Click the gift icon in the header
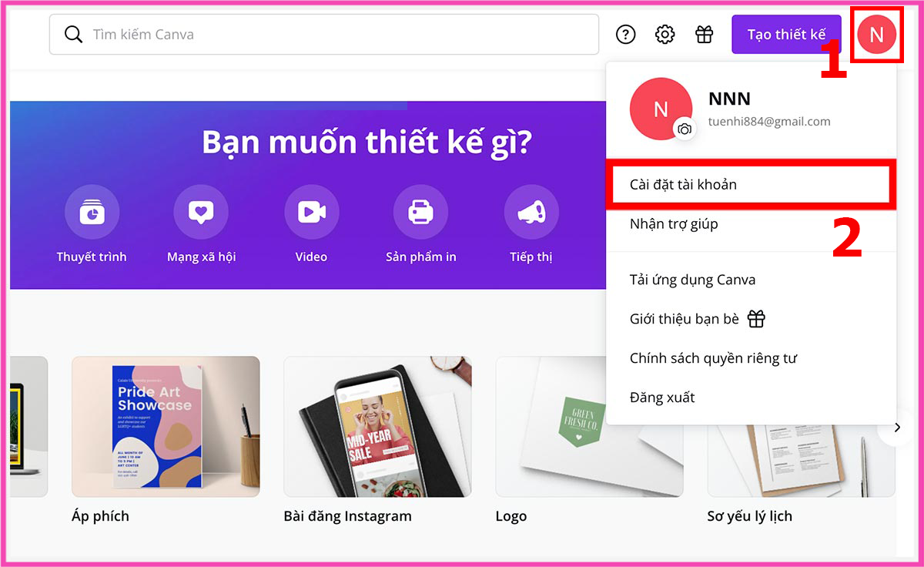Viewport: 924px width, 567px height. (x=704, y=35)
